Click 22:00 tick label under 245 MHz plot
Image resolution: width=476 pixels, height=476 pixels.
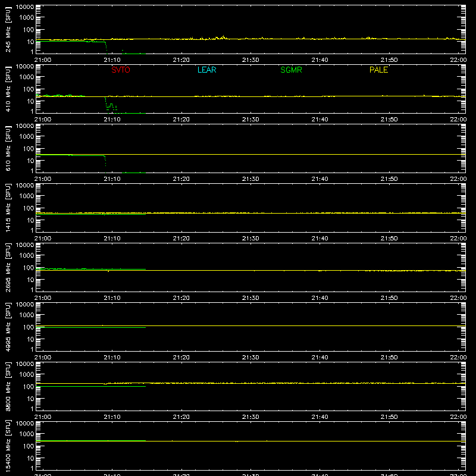click(458, 60)
